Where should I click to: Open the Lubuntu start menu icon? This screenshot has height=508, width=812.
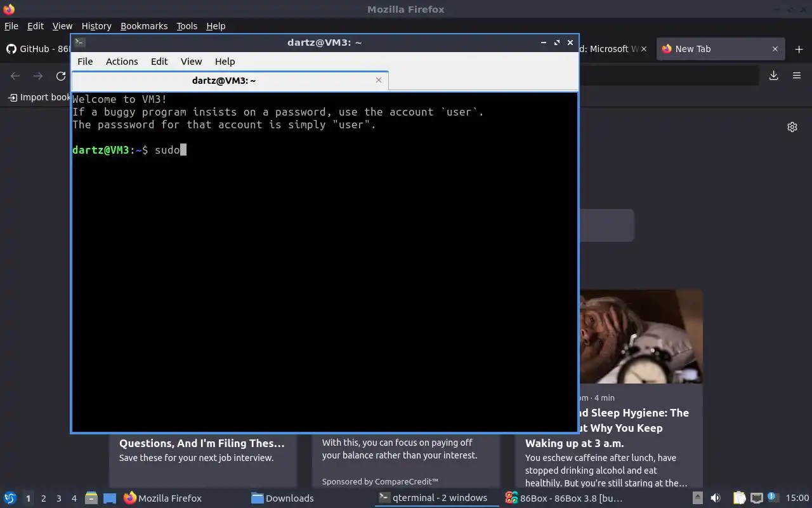coord(10,498)
